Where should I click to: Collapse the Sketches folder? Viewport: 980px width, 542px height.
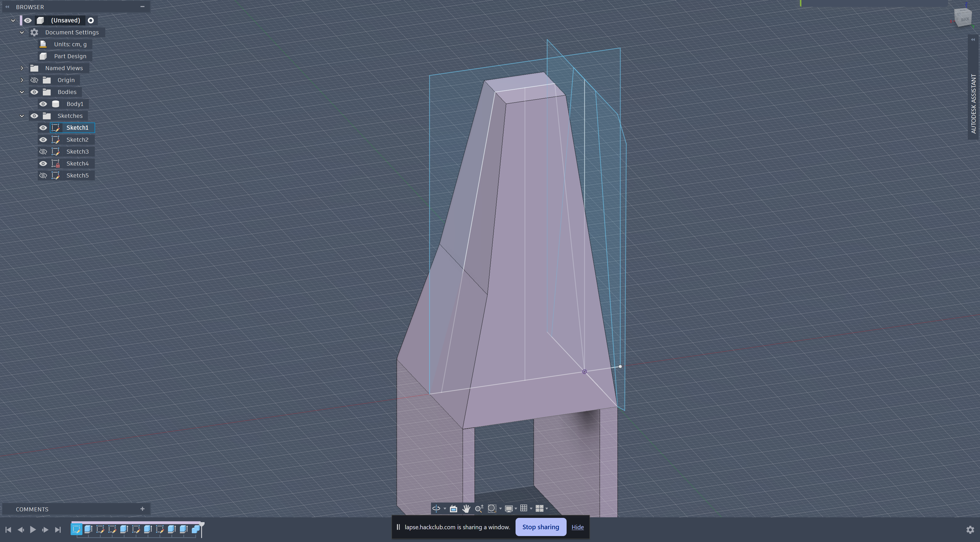click(x=22, y=116)
